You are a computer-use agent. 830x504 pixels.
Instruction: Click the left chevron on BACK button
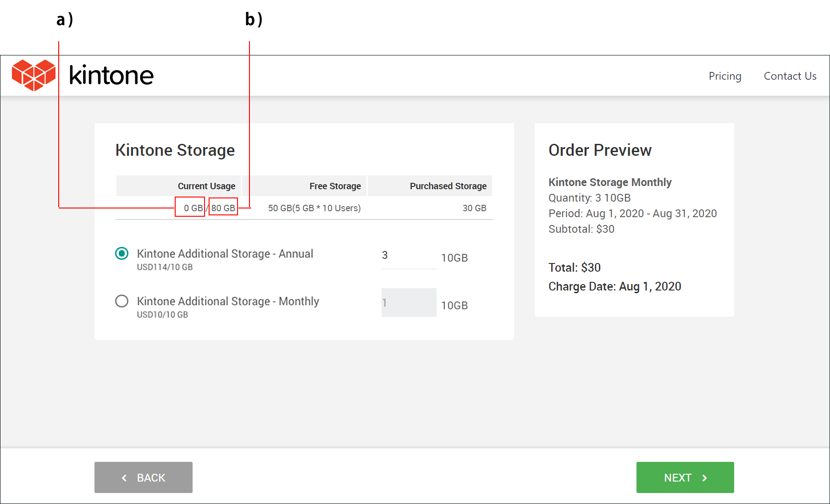click(124, 478)
